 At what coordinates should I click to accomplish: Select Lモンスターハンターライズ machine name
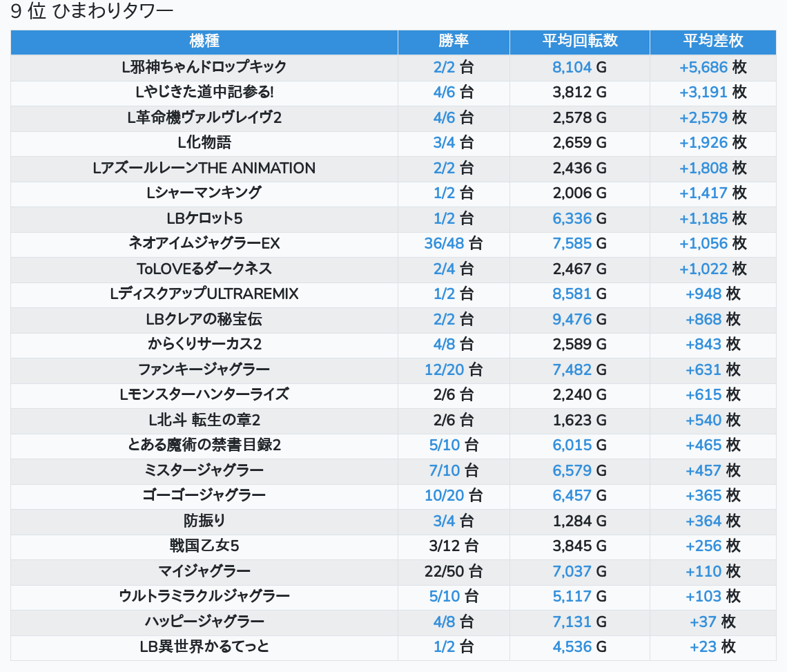204,395
